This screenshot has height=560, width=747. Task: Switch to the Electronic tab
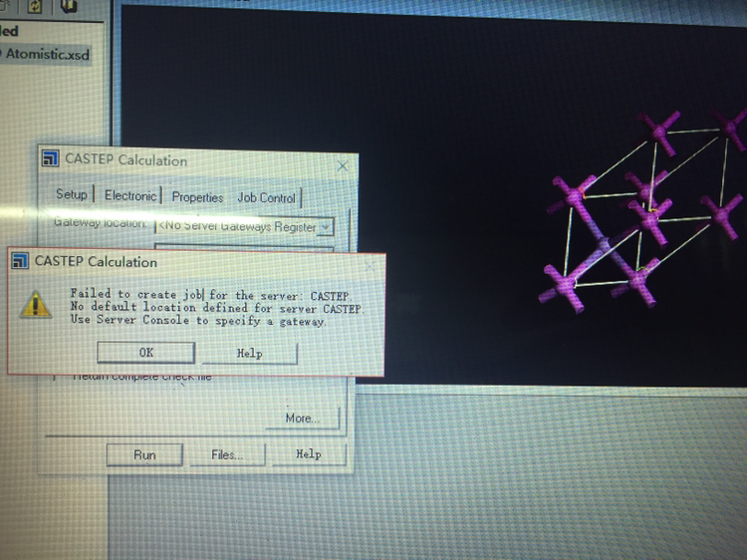130,195
